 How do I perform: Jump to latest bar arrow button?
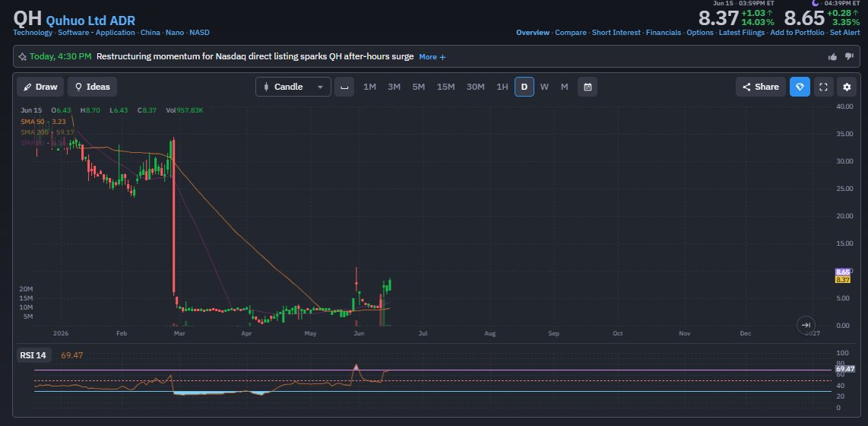806,325
